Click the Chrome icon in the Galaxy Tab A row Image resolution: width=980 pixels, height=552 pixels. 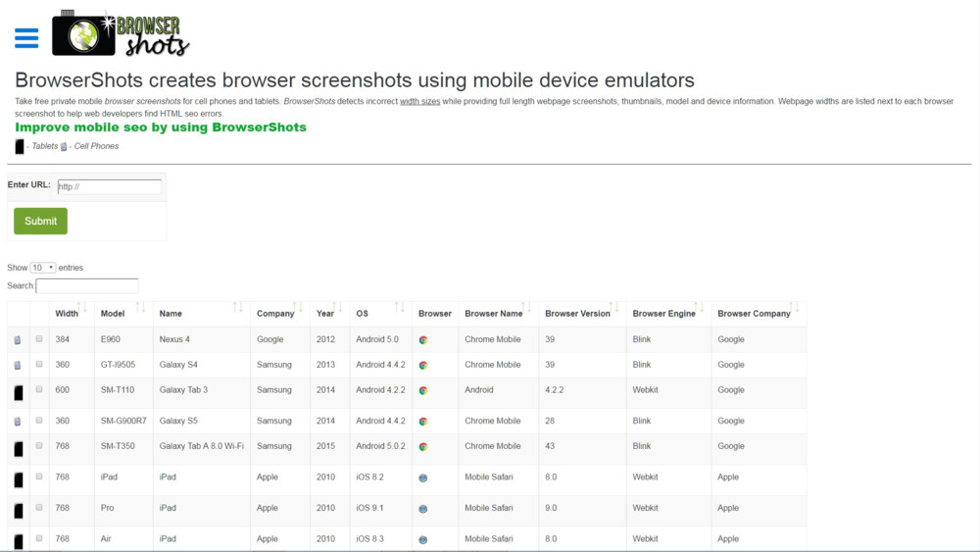(423, 446)
